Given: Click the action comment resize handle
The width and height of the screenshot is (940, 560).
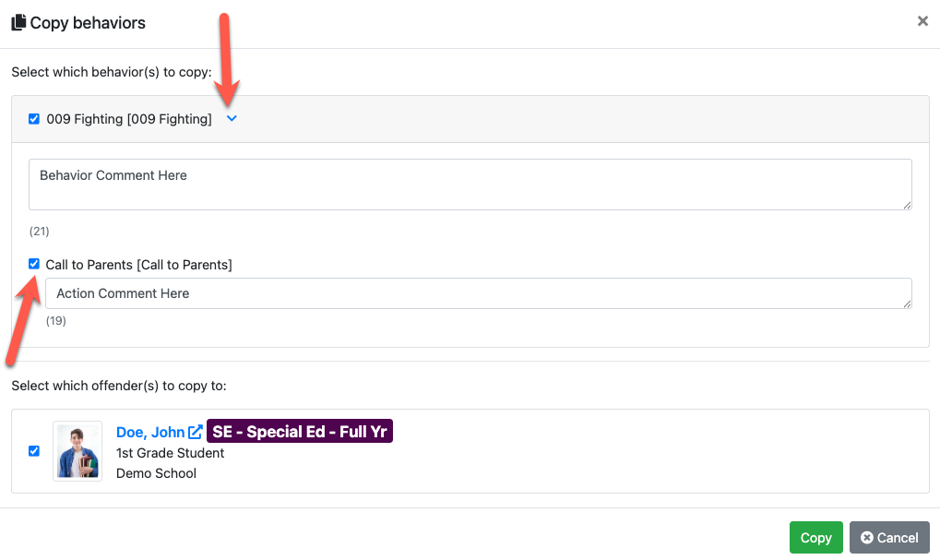Looking at the screenshot, I should pyautogui.click(x=907, y=304).
